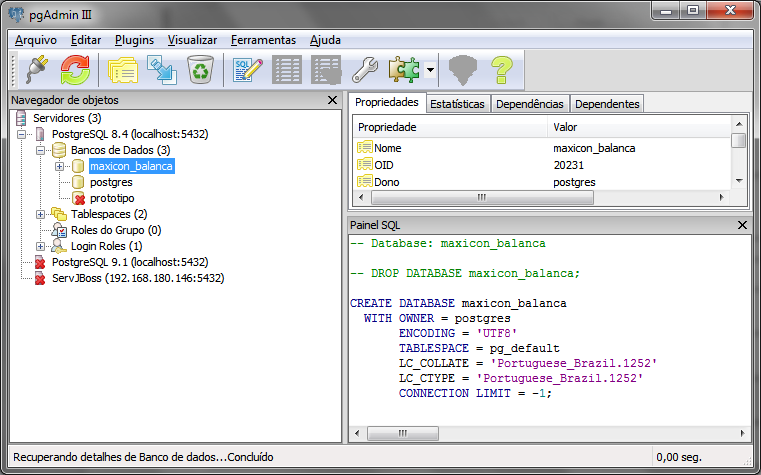The image size is (761, 475).
Task: Open help with the yellow question mark
Action: coord(501,70)
